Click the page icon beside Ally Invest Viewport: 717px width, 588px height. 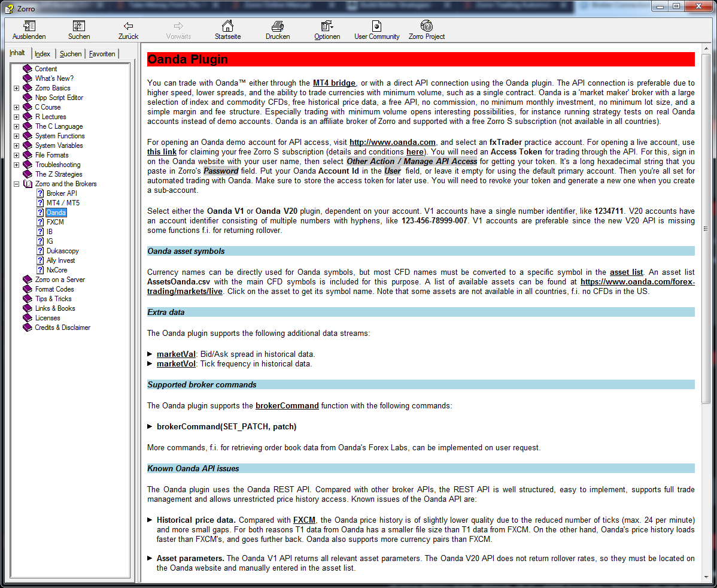click(40, 261)
